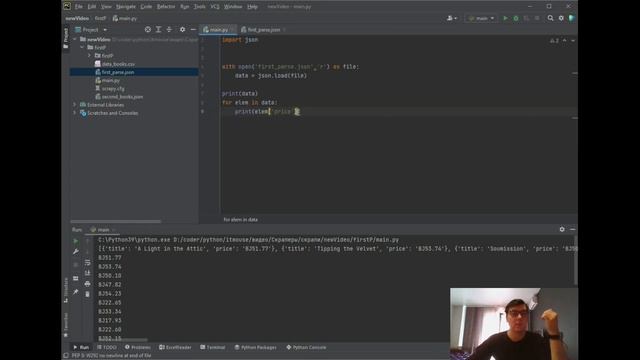Screen dimensions: 640x360
Task: Open the Terminal tool window
Action: pyautogui.click(x=213, y=347)
